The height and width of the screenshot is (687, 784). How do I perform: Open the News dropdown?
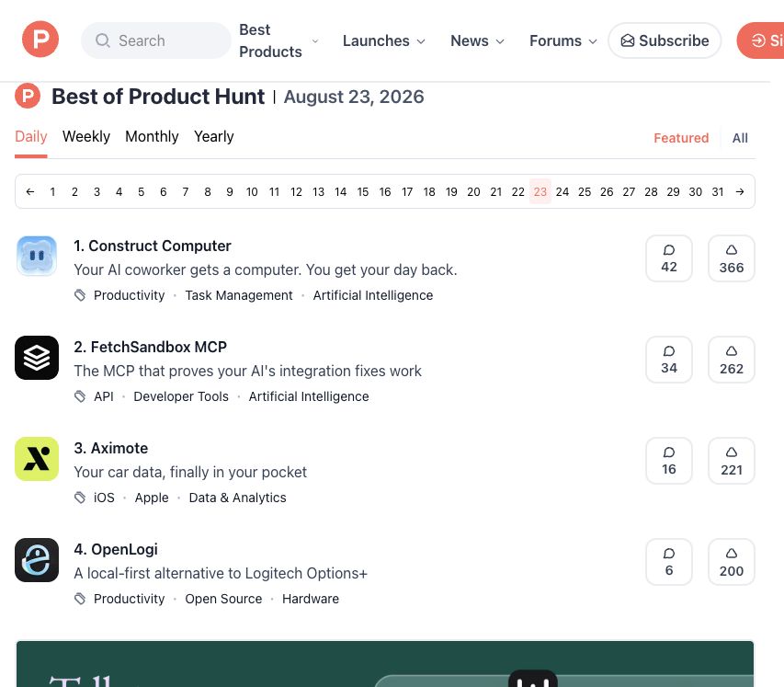click(477, 40)
